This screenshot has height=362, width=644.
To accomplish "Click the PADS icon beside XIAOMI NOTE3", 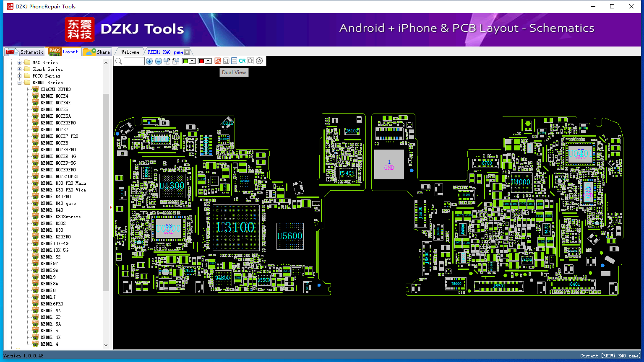I will coord(35,89).
